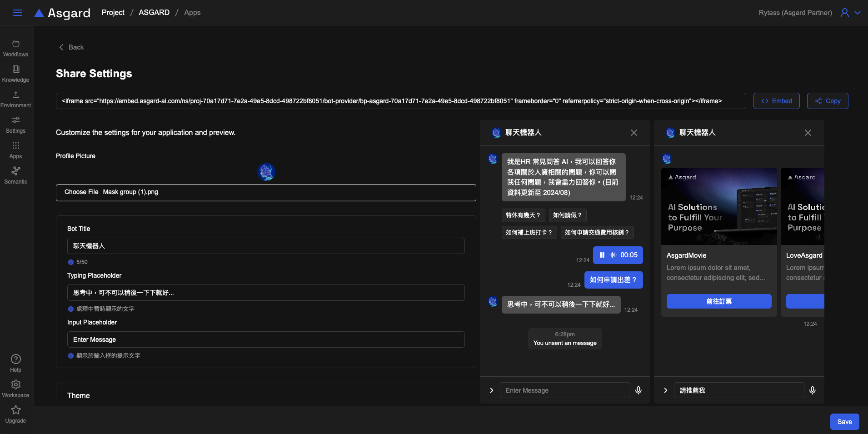Expand the chevron beside 請推薦我 input
868x434 pixels.
[x=666, y=390]
